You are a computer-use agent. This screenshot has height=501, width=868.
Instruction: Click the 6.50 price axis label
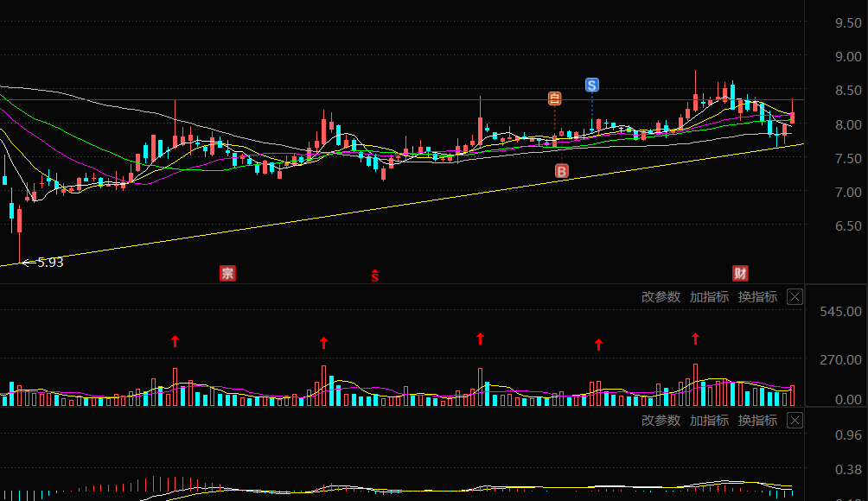pos(848,226)
